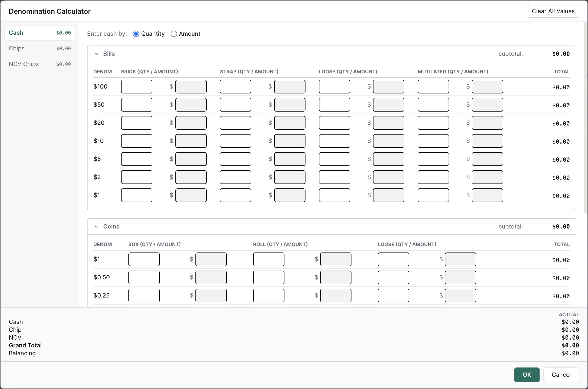This screenshot has height=389, width=588.
Task: Click the Coins subtotal value
Action: (561, 227)
